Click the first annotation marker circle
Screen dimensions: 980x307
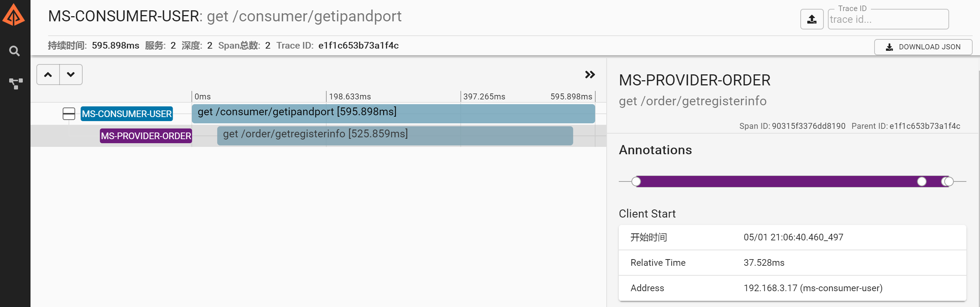tap(636, 182)
